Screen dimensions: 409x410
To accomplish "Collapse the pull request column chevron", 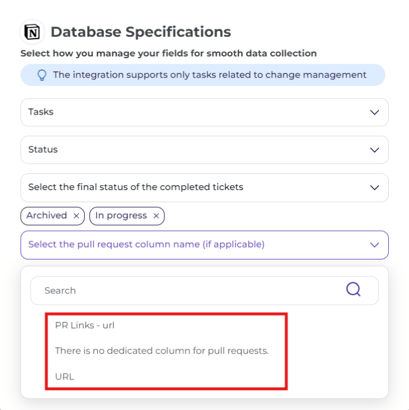I will coord(375,245).
